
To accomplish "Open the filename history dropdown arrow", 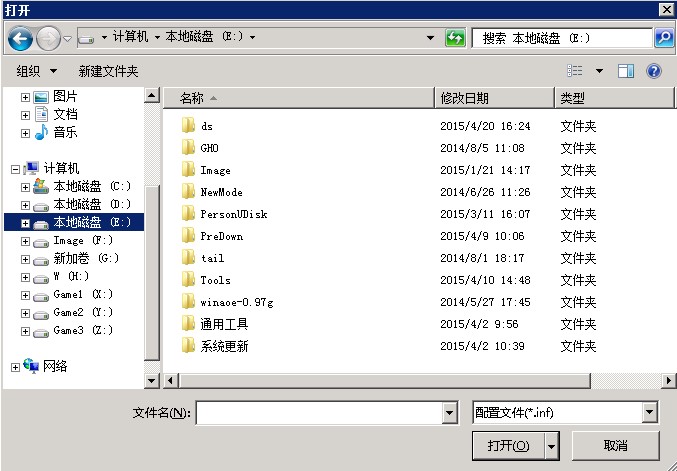I will [449, 413].
